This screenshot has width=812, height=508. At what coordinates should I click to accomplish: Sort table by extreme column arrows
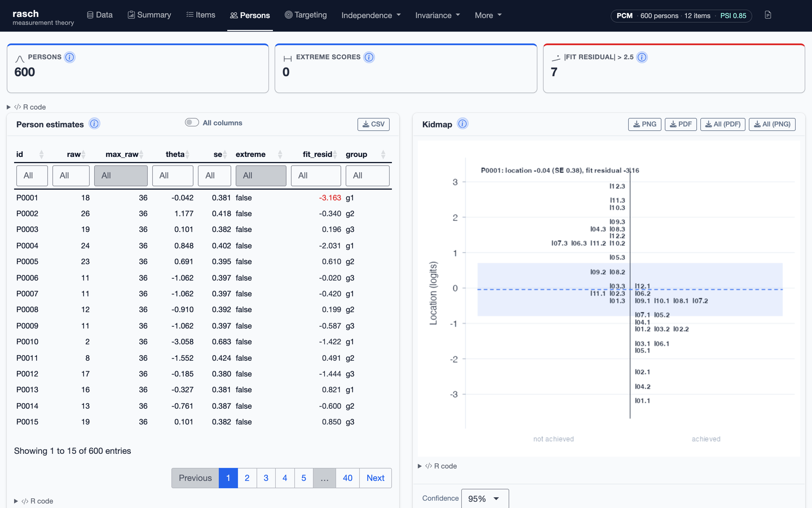280,155
